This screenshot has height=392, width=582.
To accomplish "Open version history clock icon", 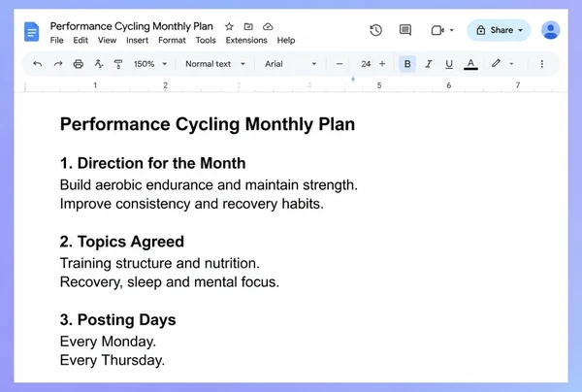I will coord(375,30).
